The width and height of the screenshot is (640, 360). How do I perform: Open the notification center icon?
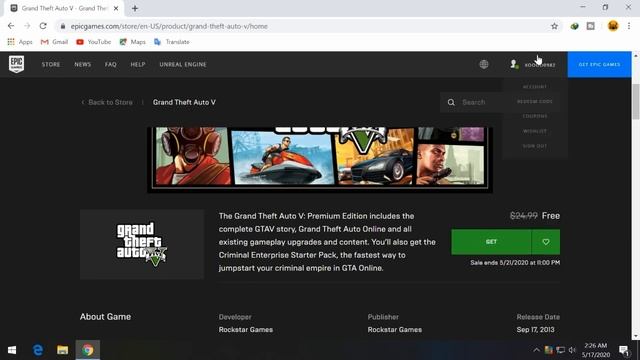(624, 350)
